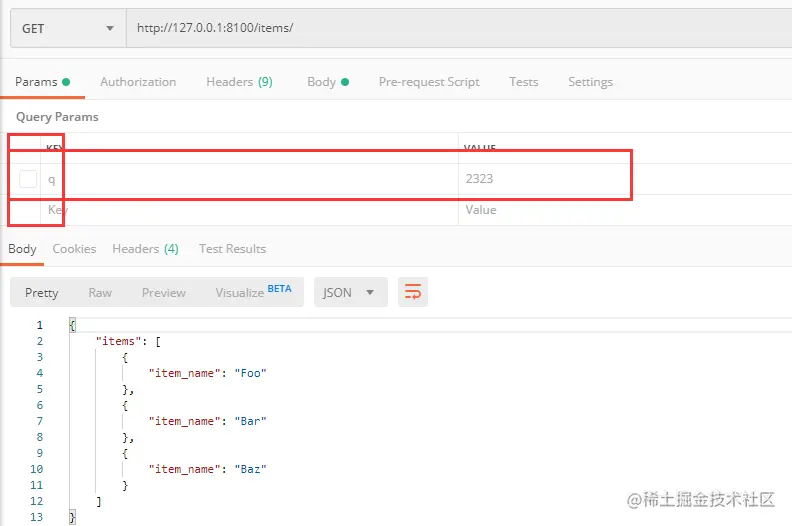Enable the checkbox for the q parameter
Screen dimensions: 792x526
[28, 179]
